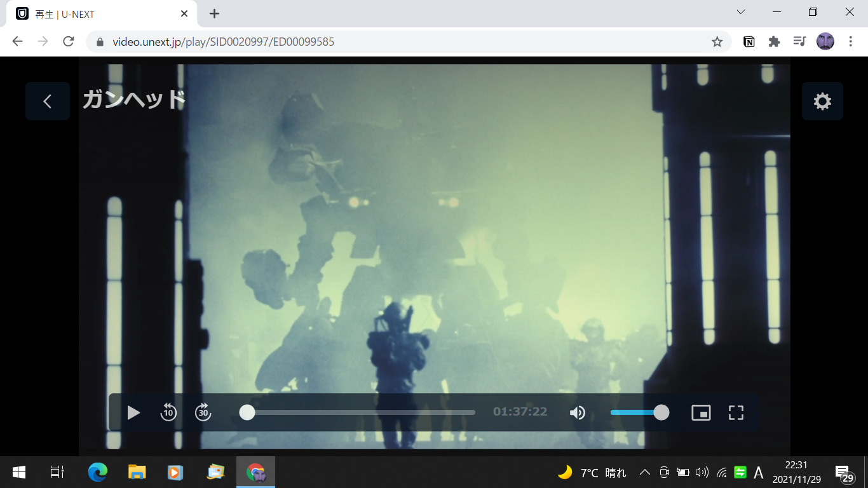868x488 pixels.
Task: Click the volume slider handle
Action: [x=661, y=412]
